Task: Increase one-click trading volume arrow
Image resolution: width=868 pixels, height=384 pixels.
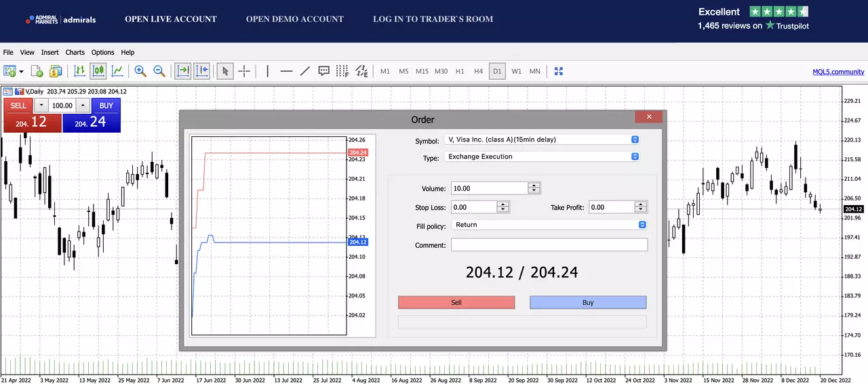Action: (x=83, y=106)
